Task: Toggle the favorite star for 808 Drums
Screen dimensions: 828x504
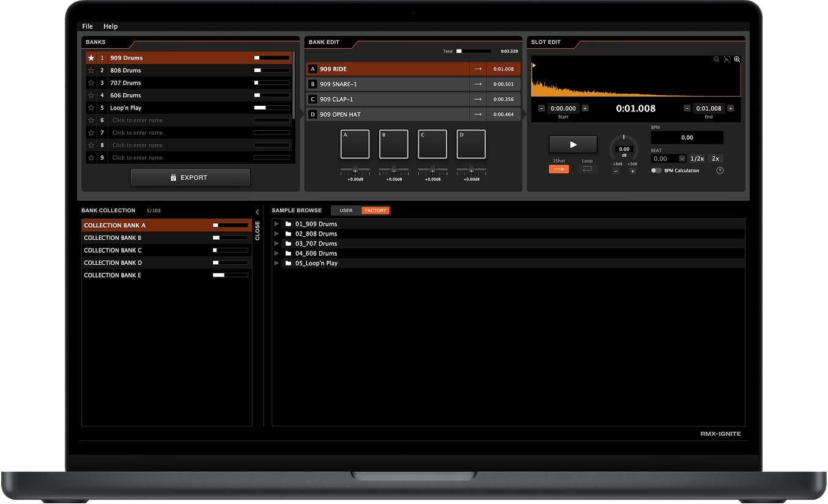Action: click(x=91, y=70)
